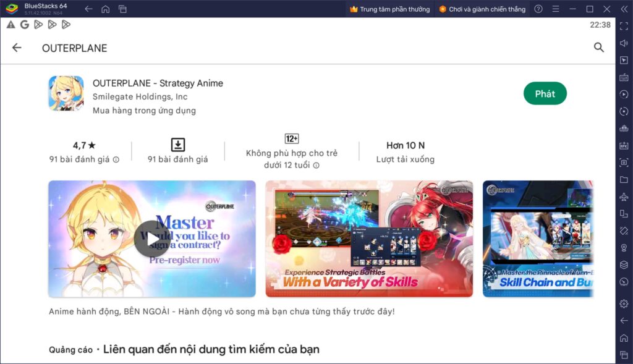Viewport: 633px width, 364px height.
Task: Select the first Play Store tab
Action: point(39,25)
